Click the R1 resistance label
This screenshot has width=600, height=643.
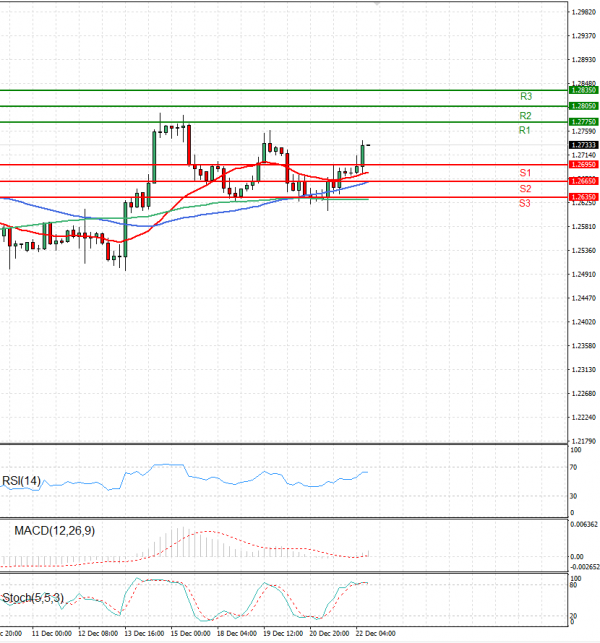pos(525,130)
